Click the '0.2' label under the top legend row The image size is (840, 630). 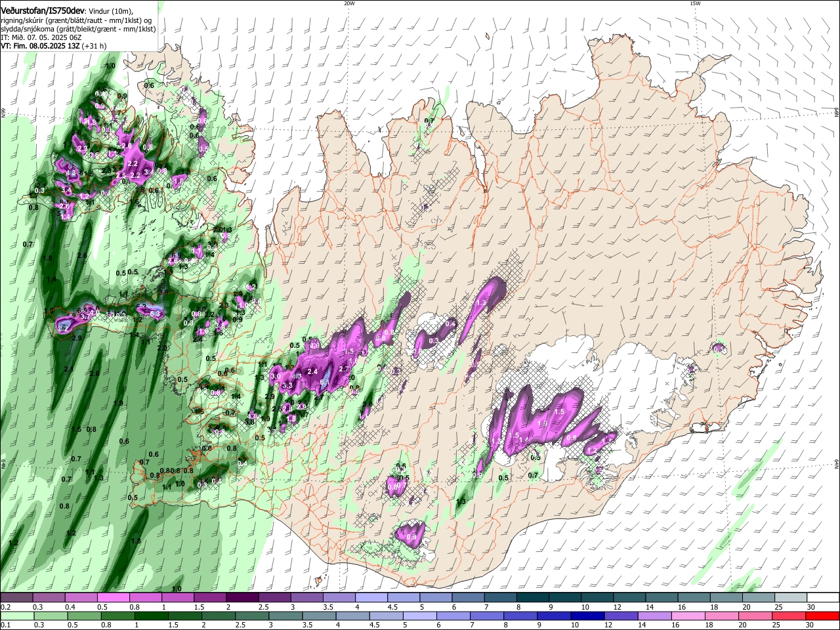coord(5,607)
